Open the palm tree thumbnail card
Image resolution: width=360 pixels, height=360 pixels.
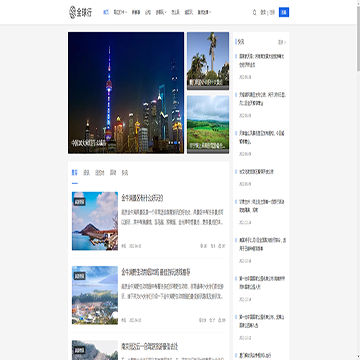(x=208, y=61)
